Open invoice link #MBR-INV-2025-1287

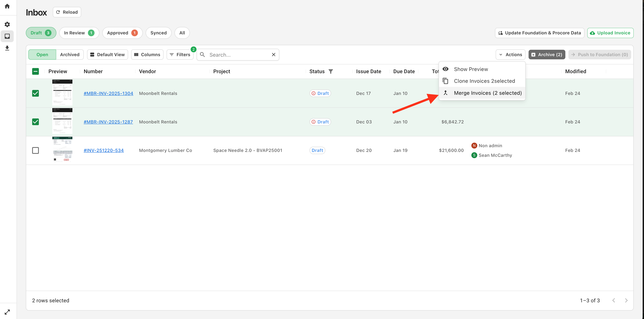[108, 122]
